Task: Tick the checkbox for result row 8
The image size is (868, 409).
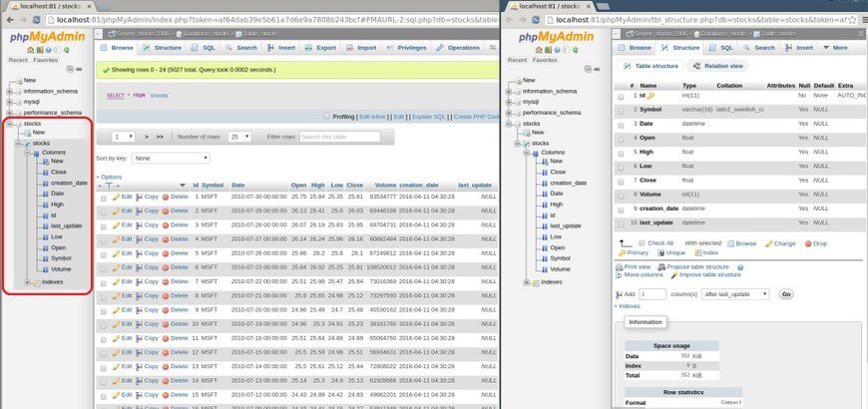Action: coord(104,297)
